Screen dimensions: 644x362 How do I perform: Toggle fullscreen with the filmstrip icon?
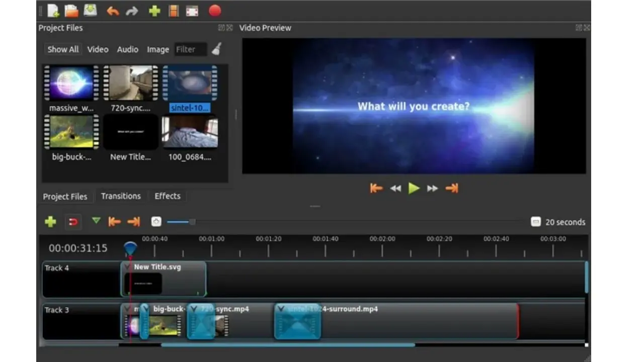tap(192, 11)
